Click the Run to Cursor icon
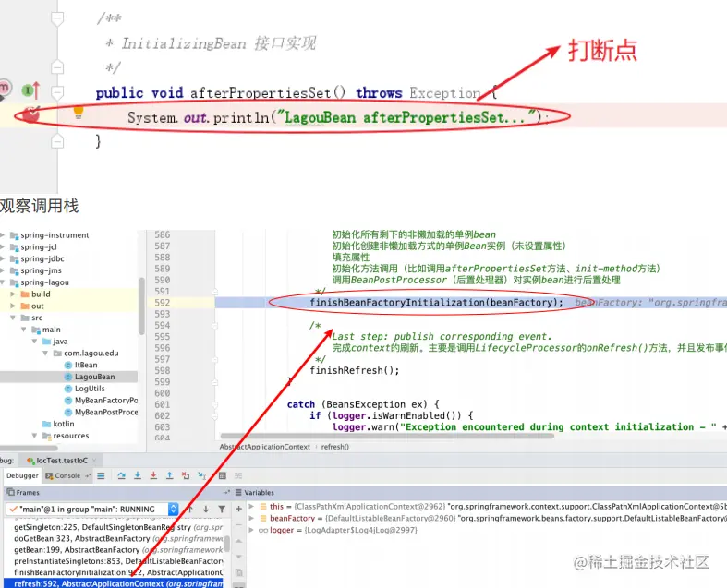This screenshot has height=588, width=727. [201, 476]
